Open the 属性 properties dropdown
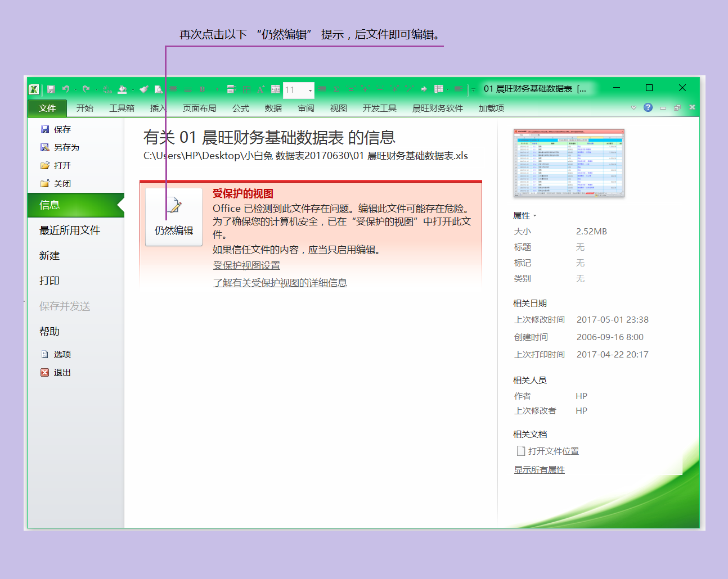 [x=534, y=215]
